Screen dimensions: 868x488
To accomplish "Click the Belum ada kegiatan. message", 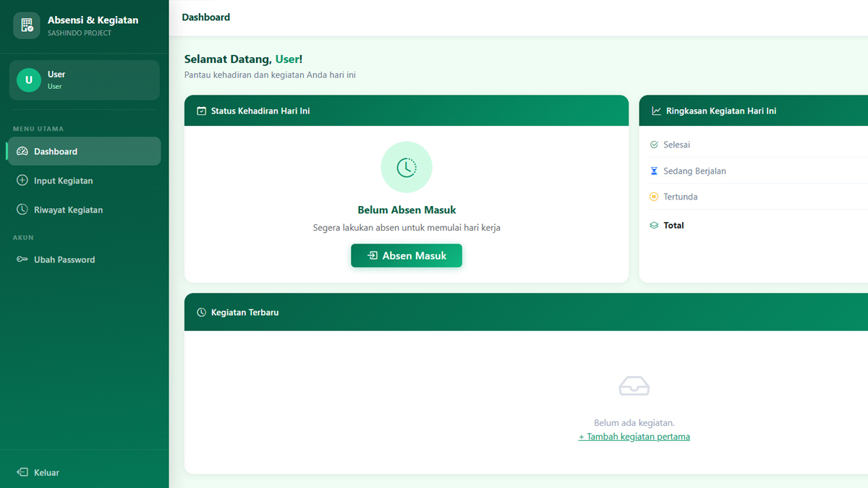I will point(634,423).
